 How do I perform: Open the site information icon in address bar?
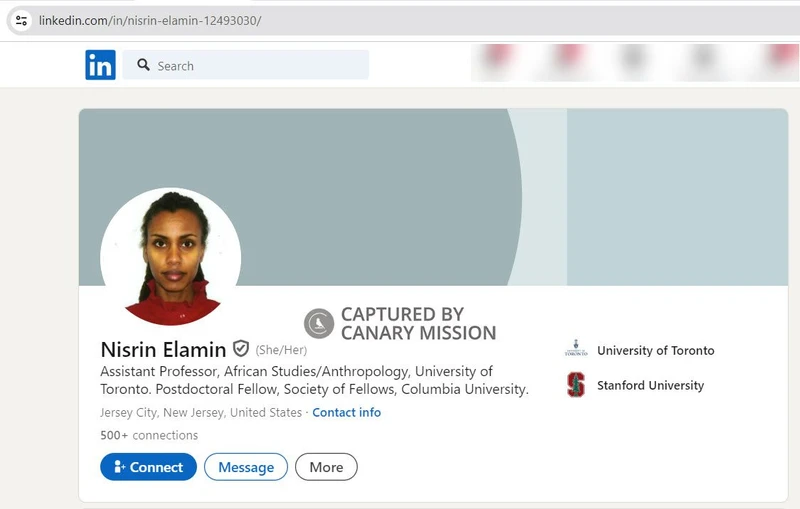(x=21, y=21)
